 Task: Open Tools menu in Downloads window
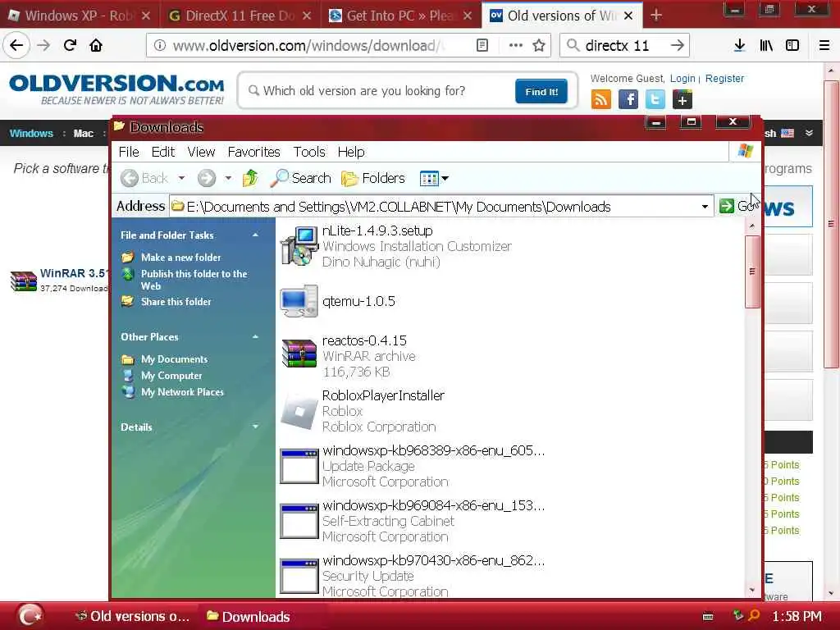(x=309, y=152)
